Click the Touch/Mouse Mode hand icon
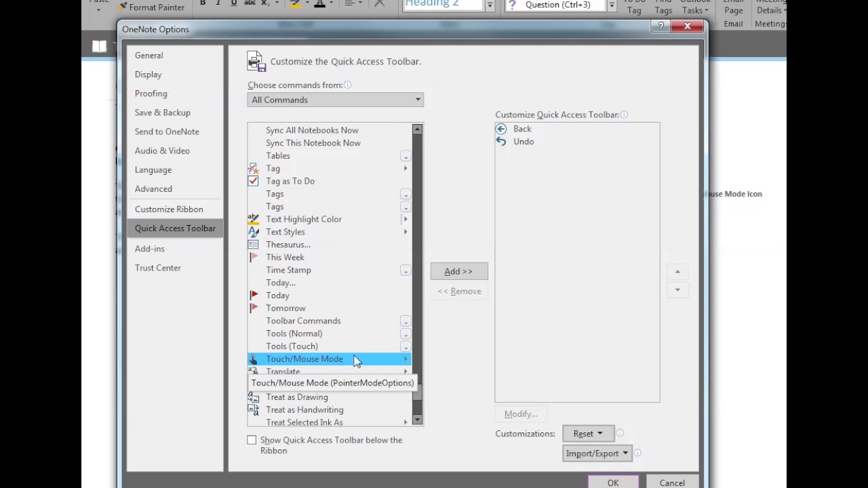Image resolution: width=868 pixels, height=488 pixels. (x=253, y=359)
